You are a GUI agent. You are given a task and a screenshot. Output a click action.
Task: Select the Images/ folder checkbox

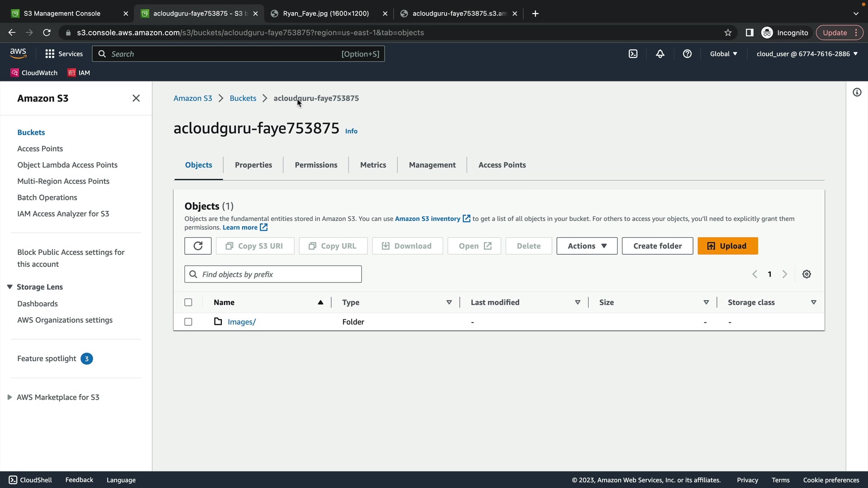pos(189,322)
